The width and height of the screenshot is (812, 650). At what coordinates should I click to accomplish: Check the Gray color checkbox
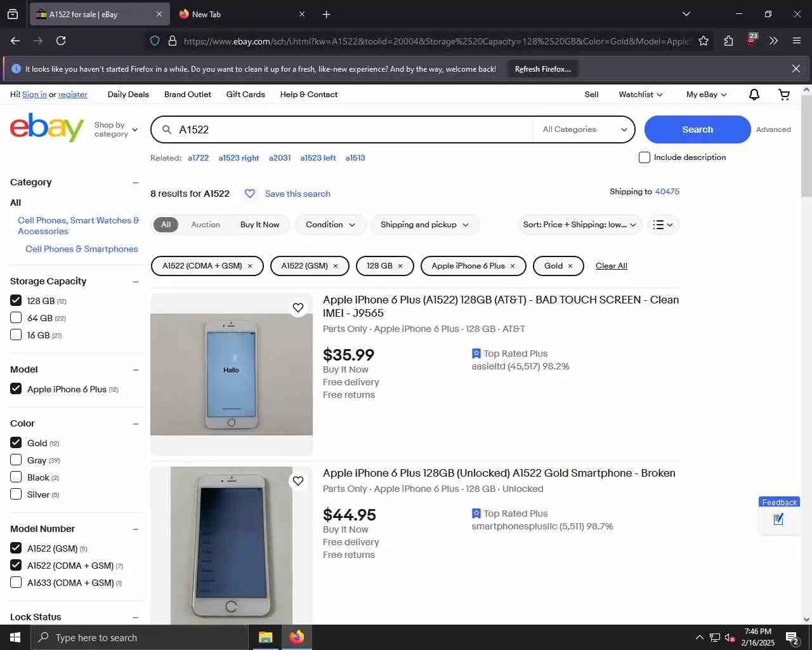16,460
